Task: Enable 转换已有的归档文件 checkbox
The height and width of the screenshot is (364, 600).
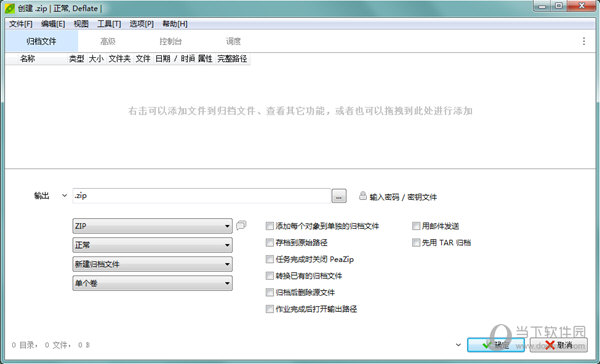Action: pos(270,276)
